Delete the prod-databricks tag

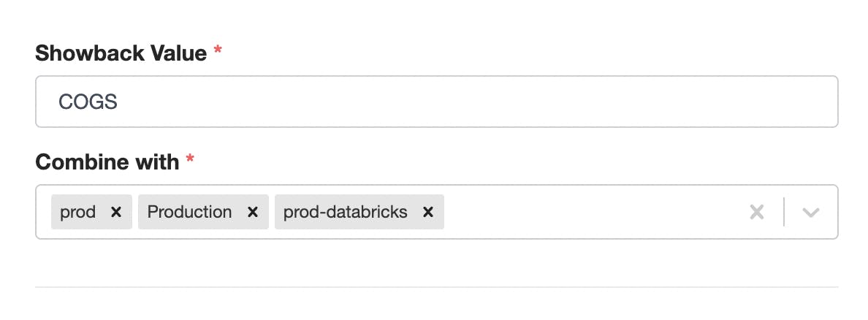pos(428,212)
